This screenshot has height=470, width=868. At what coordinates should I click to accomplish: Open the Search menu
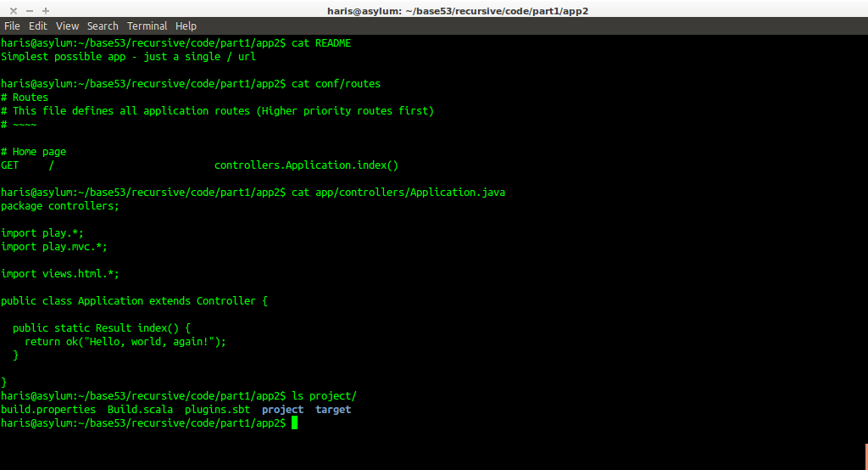[x=103, y=26]
